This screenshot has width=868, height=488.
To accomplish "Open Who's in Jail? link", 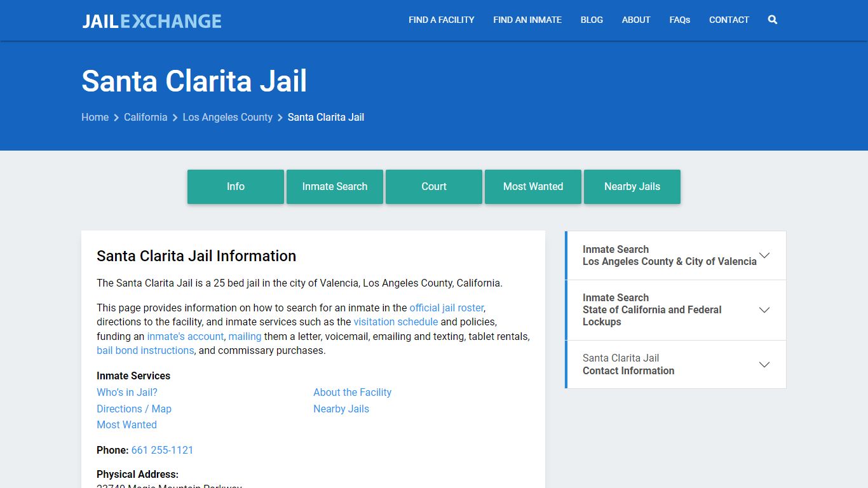I will point(127,392).
